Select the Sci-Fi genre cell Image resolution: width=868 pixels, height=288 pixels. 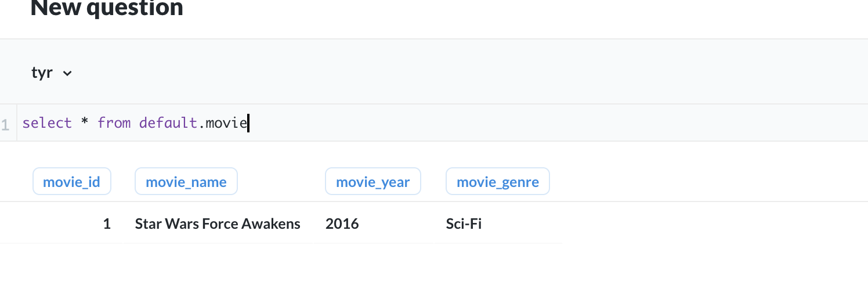pyautogui.click(x=464, y=224)
